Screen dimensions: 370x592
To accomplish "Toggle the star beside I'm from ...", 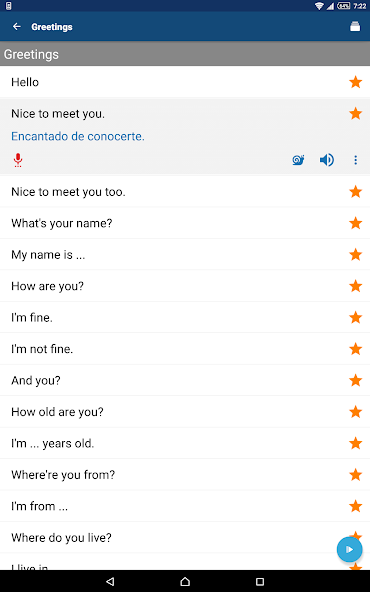I will point(355,506).
